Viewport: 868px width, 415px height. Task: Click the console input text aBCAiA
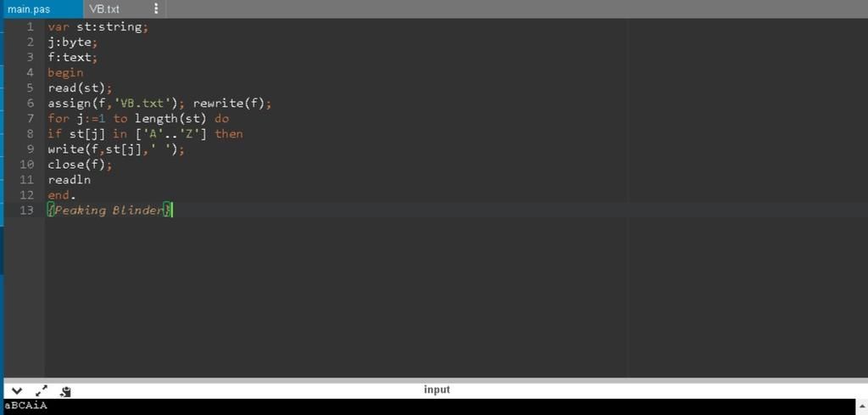coord(26,406)
